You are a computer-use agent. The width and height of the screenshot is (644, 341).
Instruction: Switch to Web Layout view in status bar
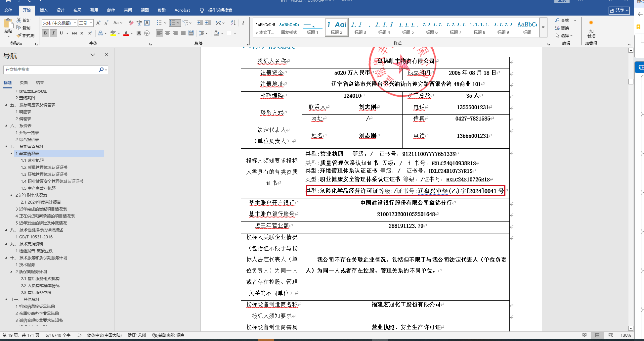pyautogui.click(x=611, y=335)
